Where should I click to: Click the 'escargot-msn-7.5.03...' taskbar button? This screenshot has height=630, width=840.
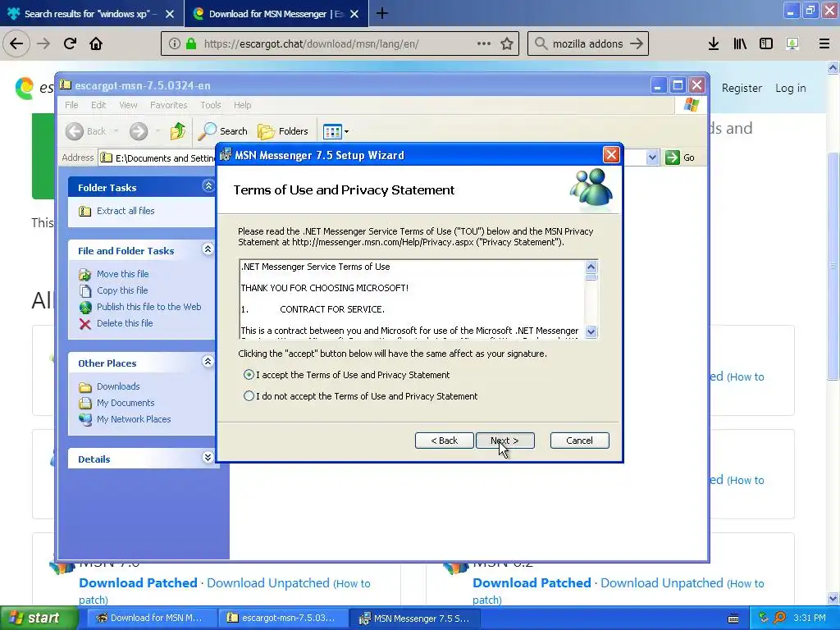pyautogui.click(x=282, y=618)
